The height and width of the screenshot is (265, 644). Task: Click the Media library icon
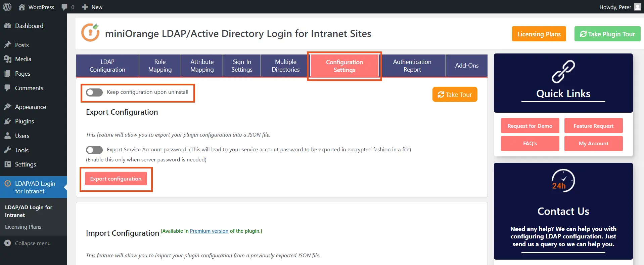tap(7, 59)
